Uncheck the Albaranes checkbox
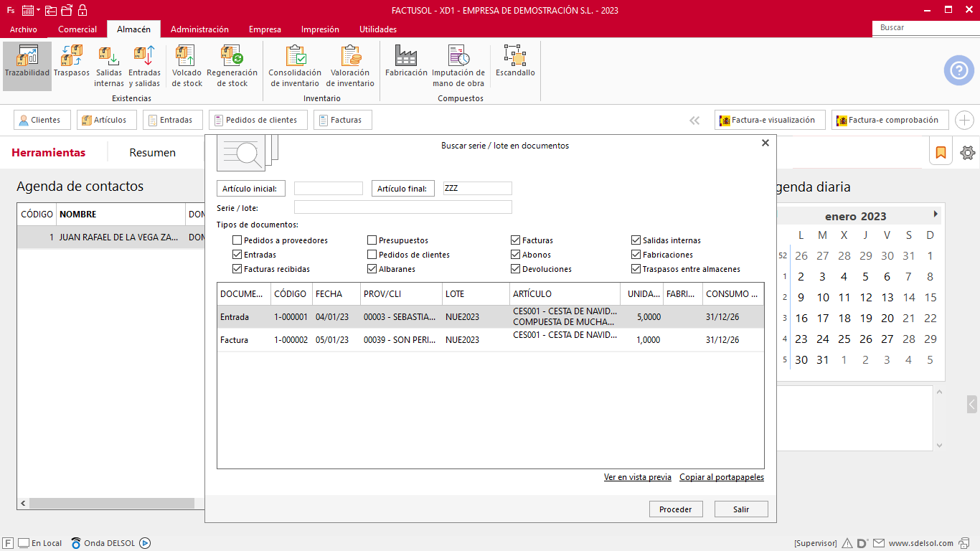 pos(372,269)
